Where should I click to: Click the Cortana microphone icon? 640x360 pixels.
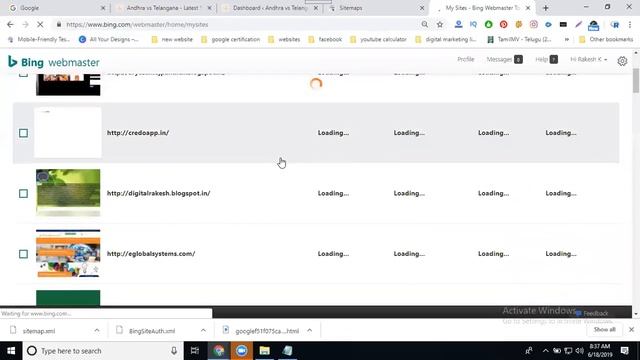(174, 351)
